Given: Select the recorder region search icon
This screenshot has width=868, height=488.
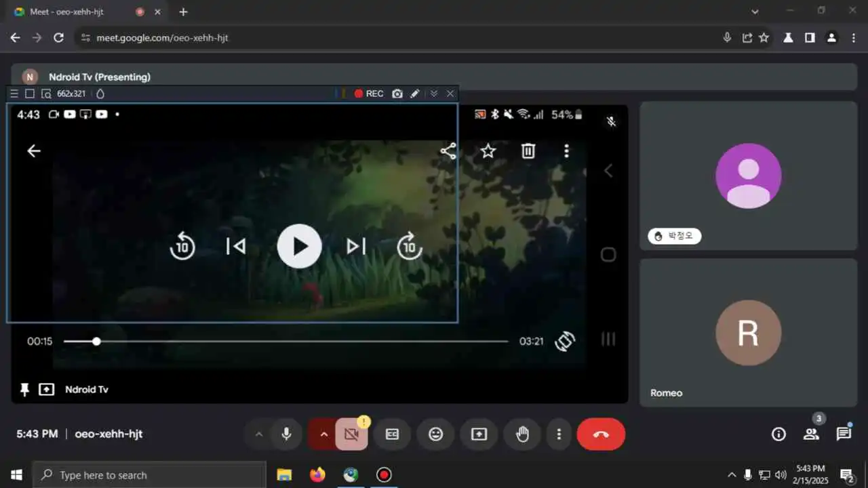Looking at the screenshot, I should [x=46, y=94].
